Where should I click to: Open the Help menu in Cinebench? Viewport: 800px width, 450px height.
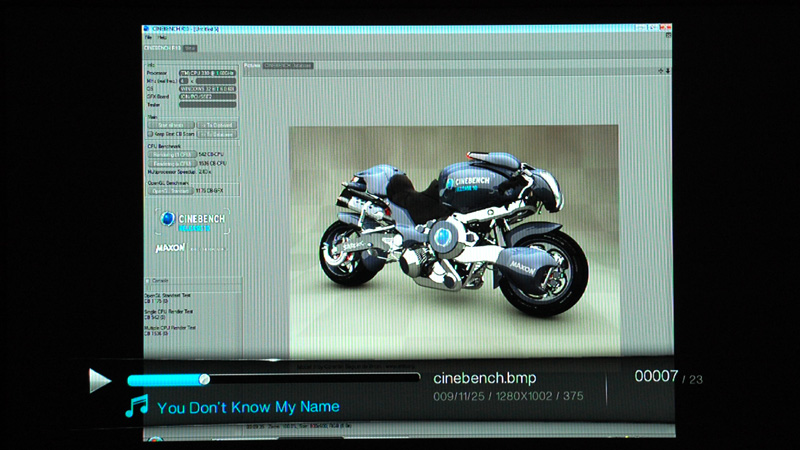pos(162,38)
